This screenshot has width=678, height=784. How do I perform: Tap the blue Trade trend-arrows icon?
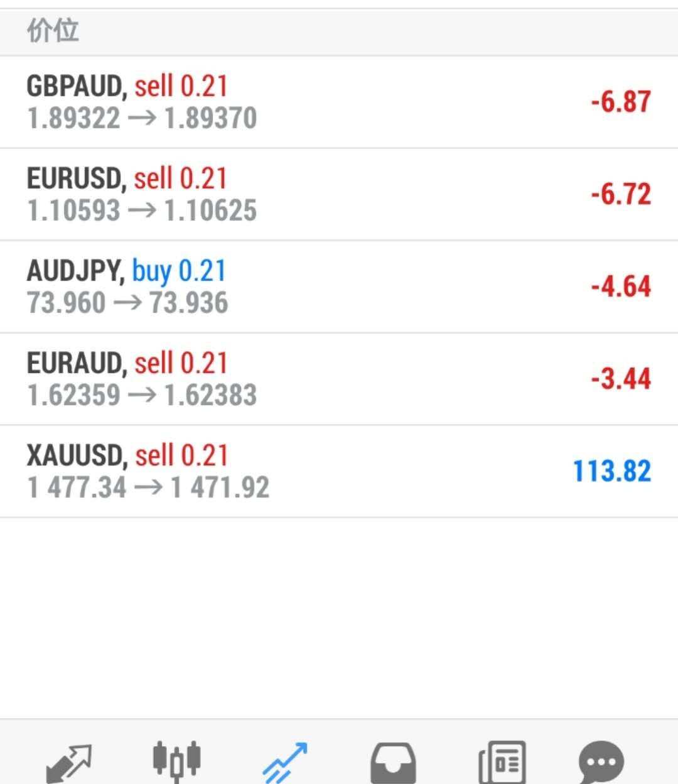coord(285,762)
